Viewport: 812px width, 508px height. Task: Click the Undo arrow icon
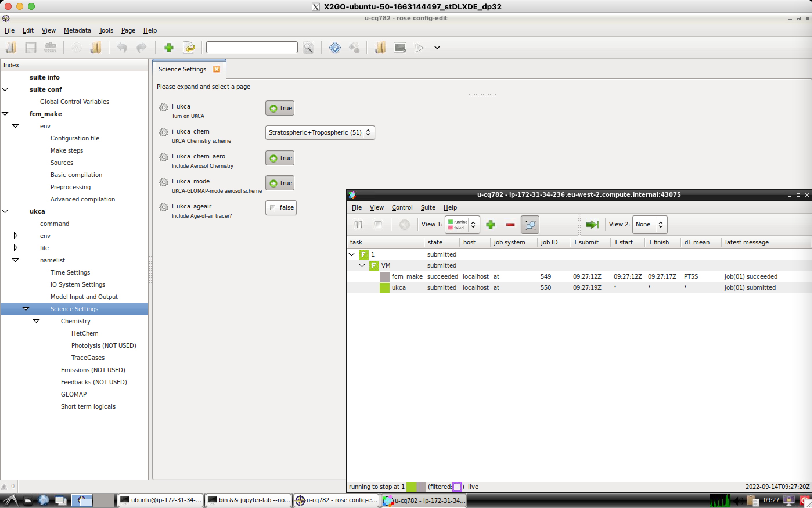tap(122, 48)
